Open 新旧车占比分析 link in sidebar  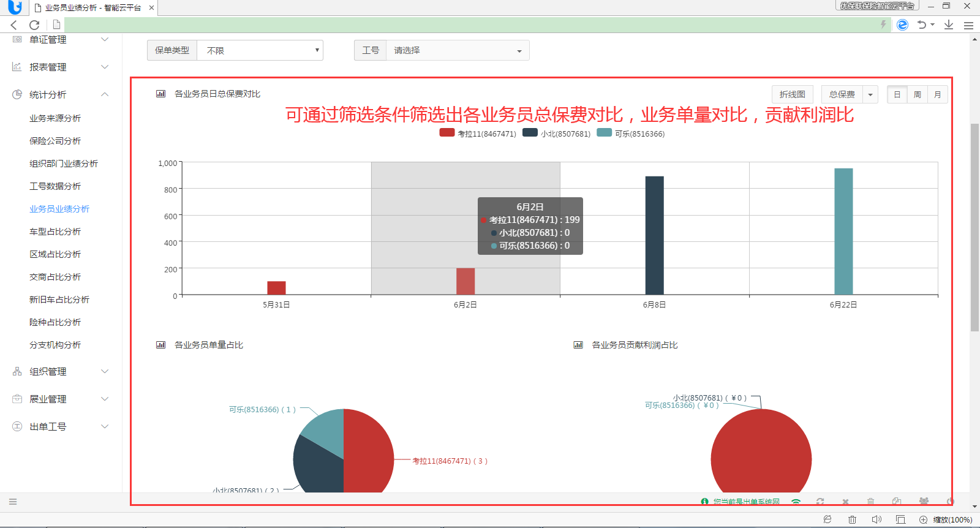pos(59,300)
